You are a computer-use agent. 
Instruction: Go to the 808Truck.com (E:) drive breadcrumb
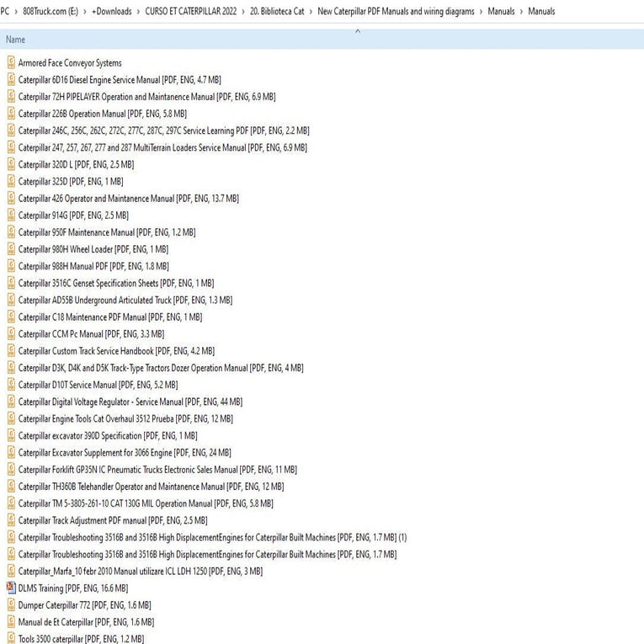point(51,12)
